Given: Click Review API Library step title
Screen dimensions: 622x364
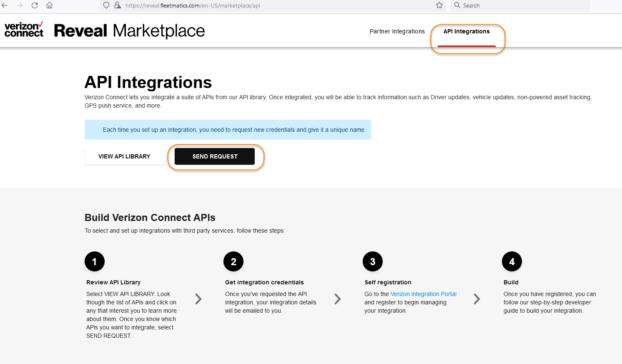Looking at the screenshot, I should click(113, 282).
